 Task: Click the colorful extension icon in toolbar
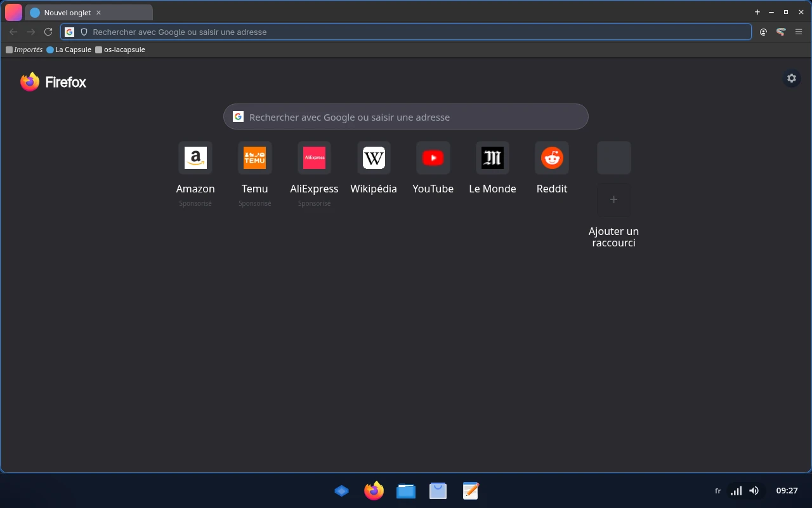coord(782,32)
